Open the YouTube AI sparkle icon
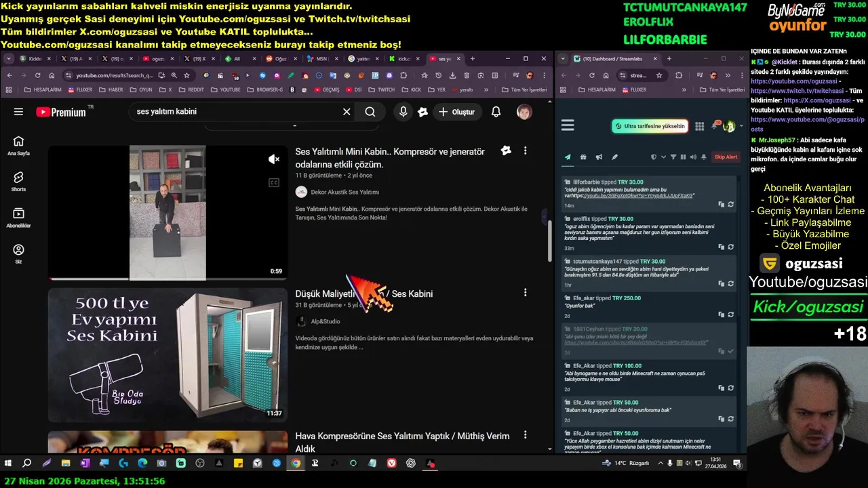The image size is (868, 488). click(x=423, y=112)
